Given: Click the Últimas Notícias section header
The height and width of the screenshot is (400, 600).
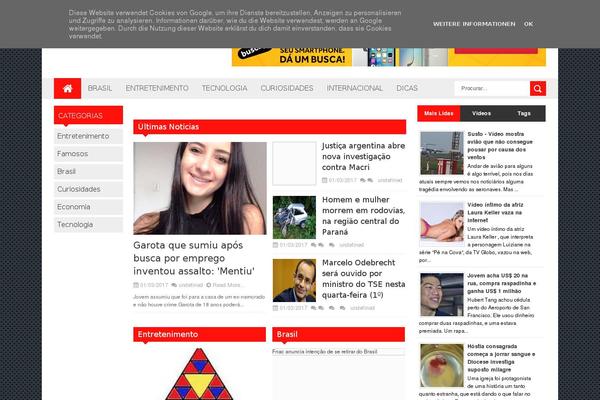Looking at the screenshot, I should tap(269, 127).
